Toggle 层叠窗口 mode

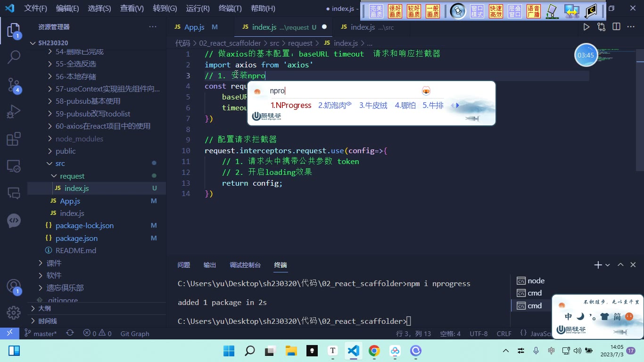[515, 11]
